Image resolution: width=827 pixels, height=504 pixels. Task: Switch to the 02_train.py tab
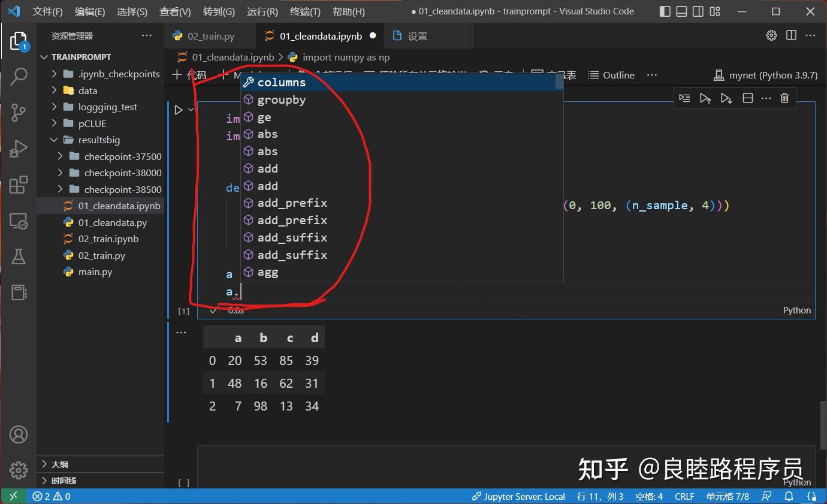point(210,36)
